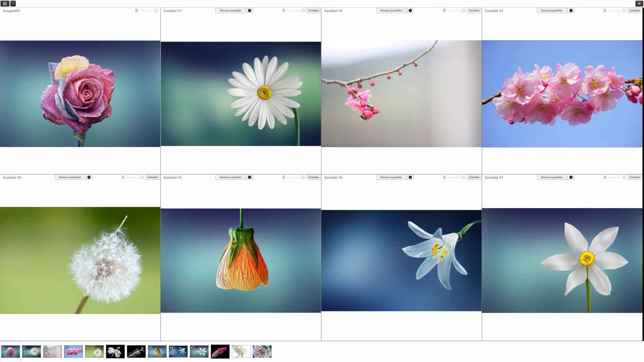Screen dimensions: 644x362
Task: Click the round X icon for Kandidat #1
Action: click(x=250, y=11)
